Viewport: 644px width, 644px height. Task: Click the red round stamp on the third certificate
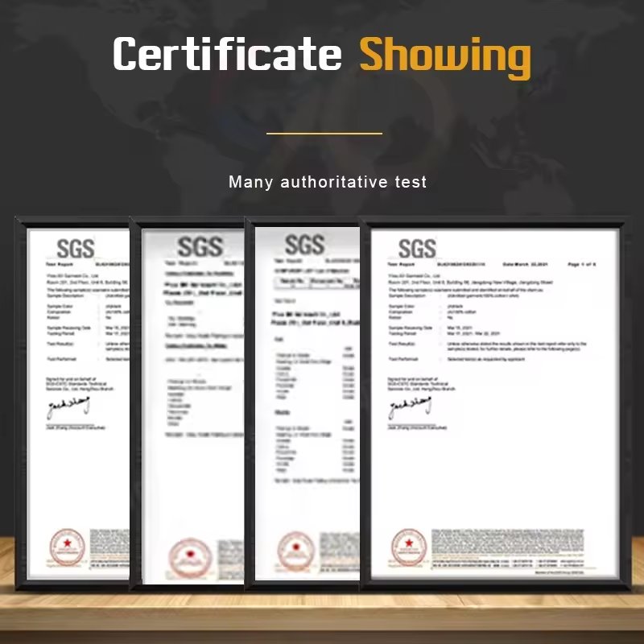296,551
